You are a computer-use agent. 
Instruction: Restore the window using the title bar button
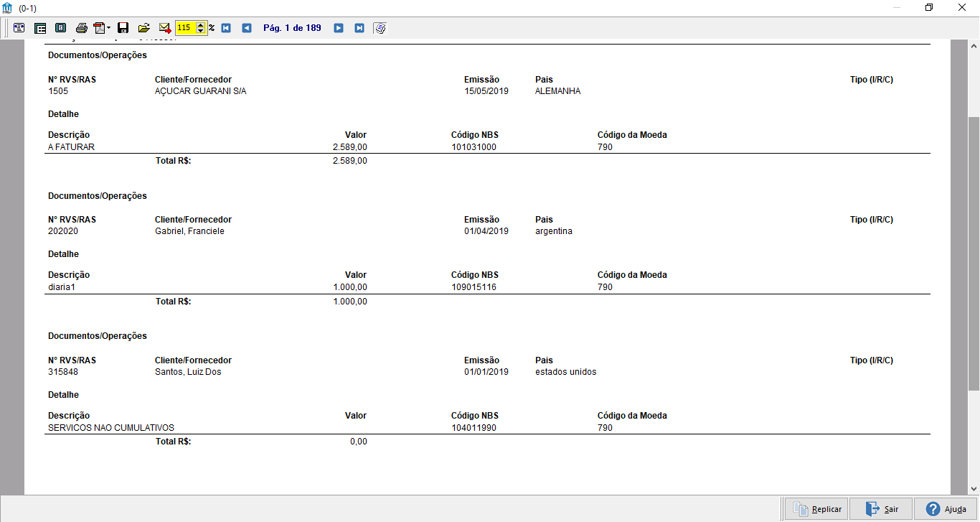(x=929, y=7)
